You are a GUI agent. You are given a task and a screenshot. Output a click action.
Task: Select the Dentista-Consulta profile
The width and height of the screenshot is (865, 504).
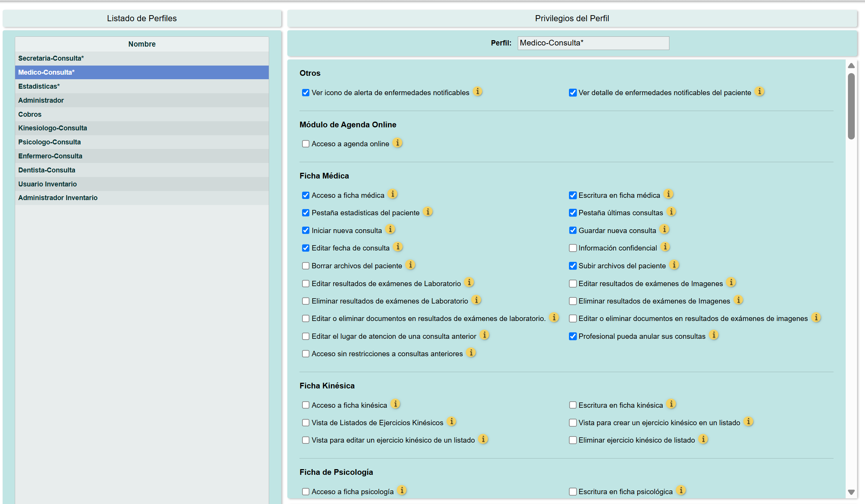pos(142,170)
